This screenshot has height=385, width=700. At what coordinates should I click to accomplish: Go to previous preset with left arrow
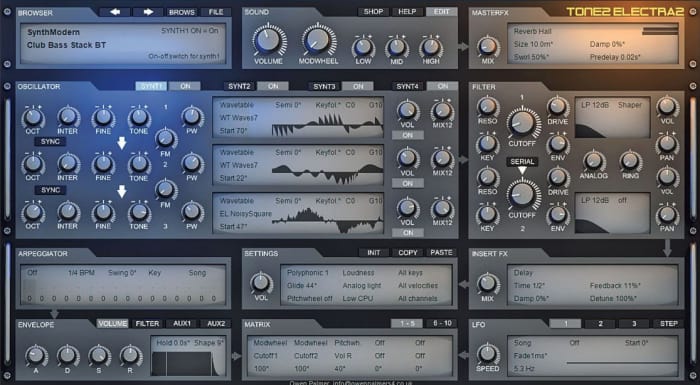(x=115, y=12)
